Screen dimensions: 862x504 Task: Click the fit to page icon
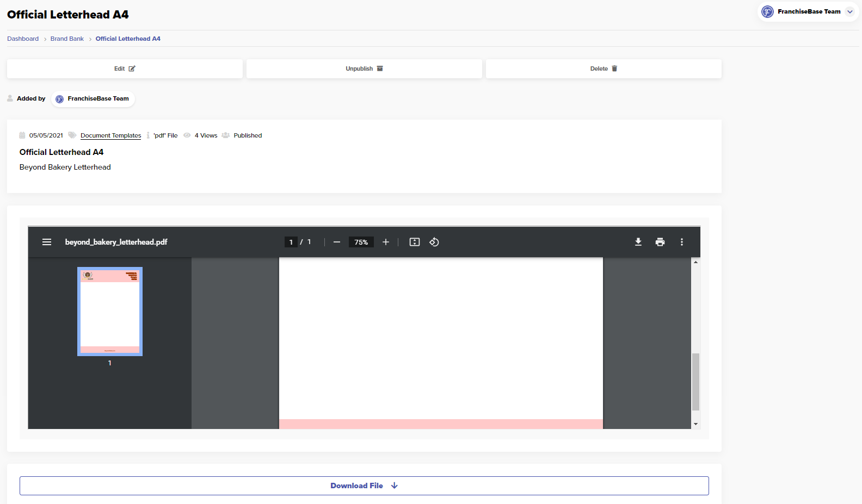[415, 242]
